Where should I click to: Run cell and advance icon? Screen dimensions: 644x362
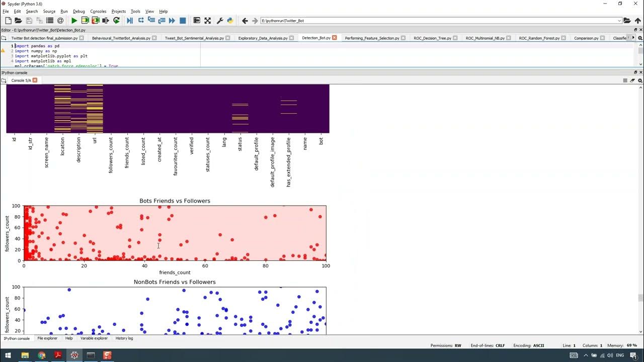[95, 21]
